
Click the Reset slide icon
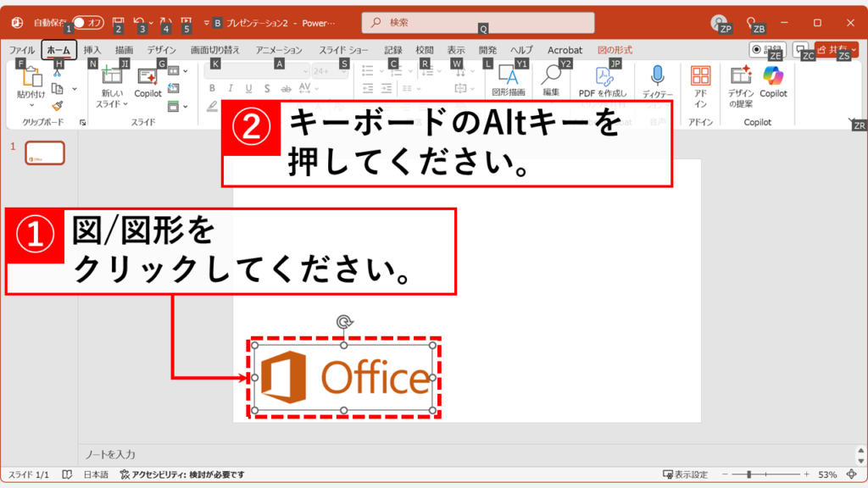coord(174,88)
